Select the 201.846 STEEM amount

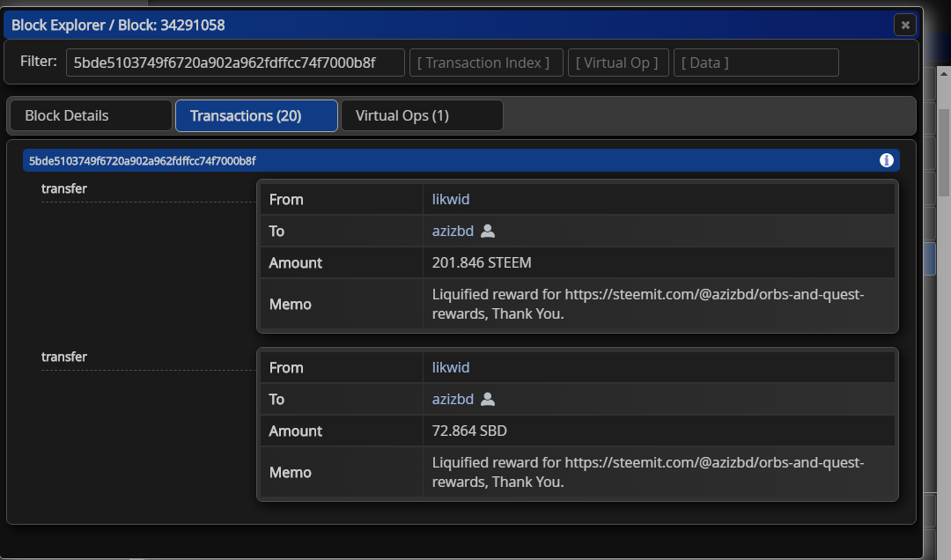(x=482, y=262)
